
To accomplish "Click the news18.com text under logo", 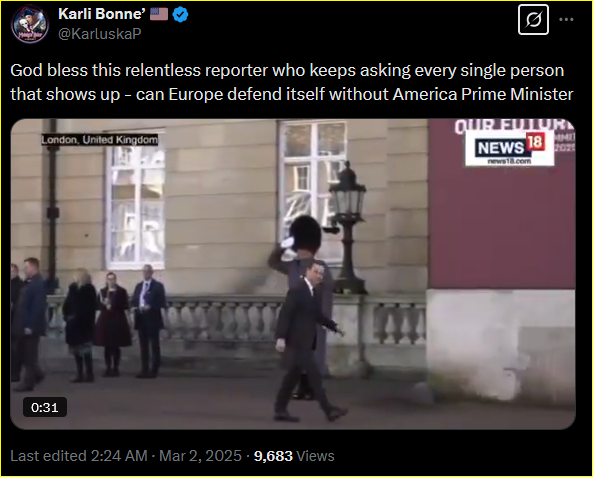I will click(509, 161).
